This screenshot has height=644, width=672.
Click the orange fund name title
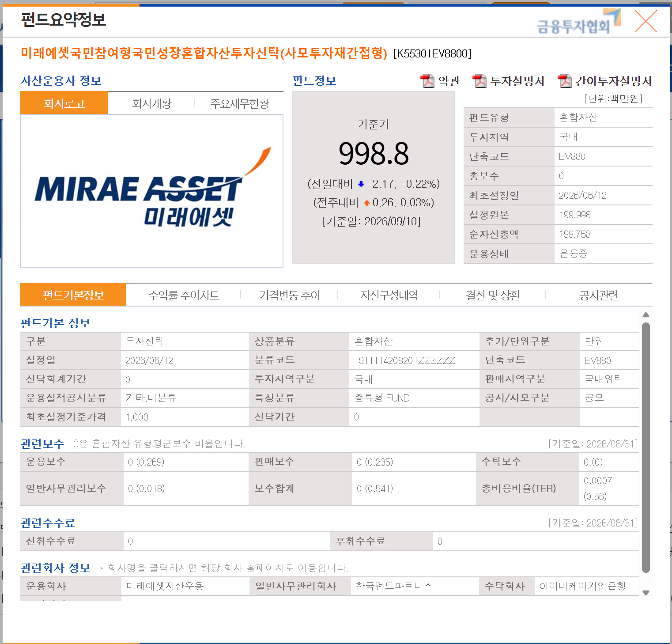204,53
